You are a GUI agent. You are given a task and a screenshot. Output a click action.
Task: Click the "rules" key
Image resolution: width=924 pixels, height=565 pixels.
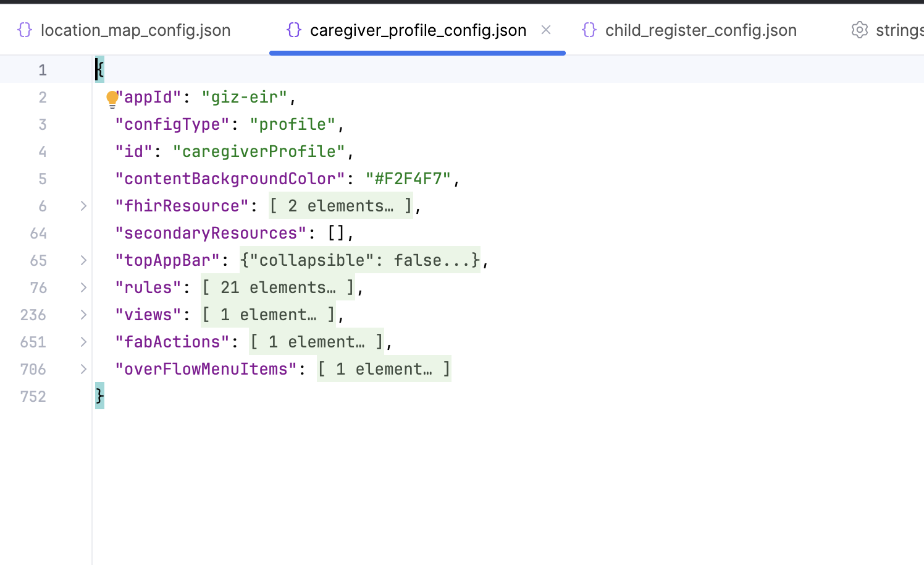pyautogui.click(x=148, y=287)
